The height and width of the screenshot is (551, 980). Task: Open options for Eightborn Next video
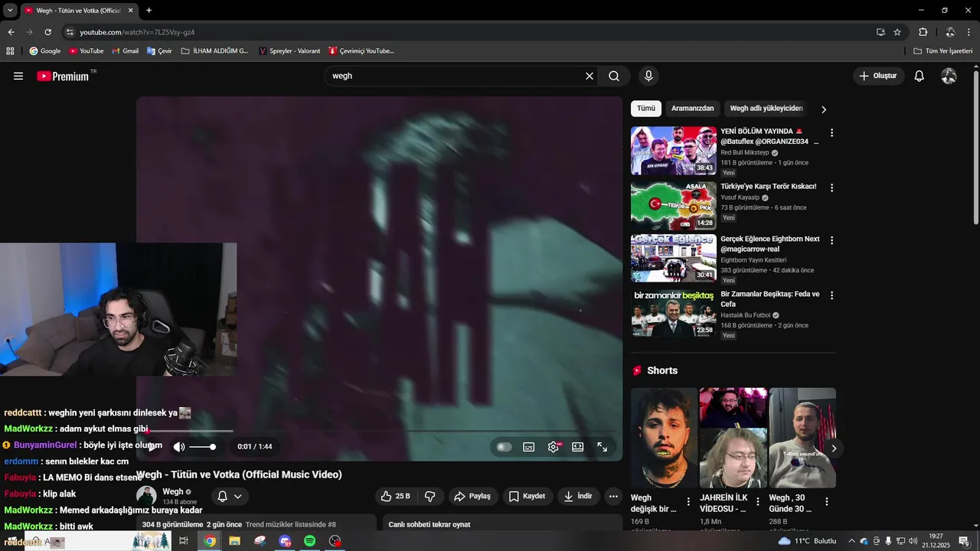click(831, 240)
